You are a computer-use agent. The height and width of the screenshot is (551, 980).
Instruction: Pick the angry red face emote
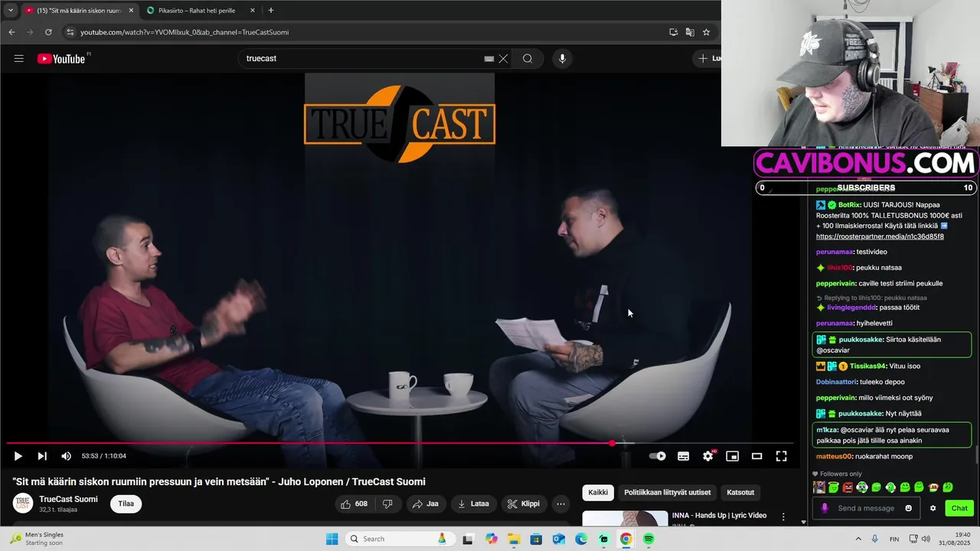coord(848,487)
